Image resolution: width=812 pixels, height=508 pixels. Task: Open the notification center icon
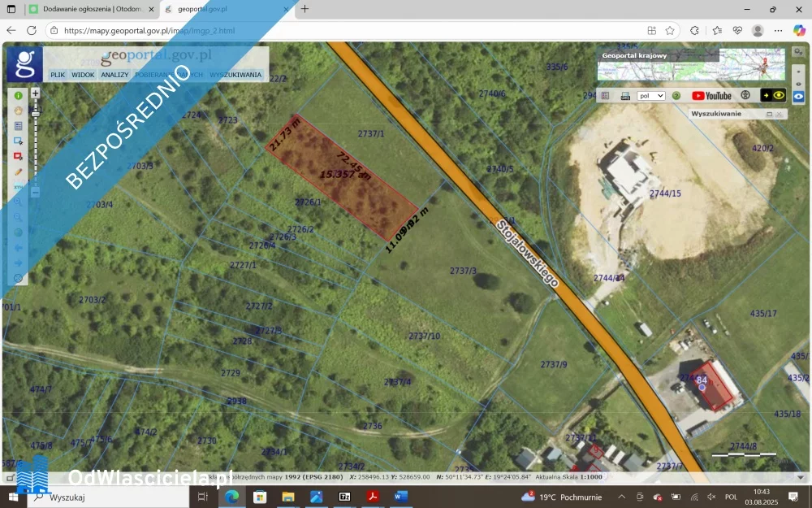click(x=793, y=497)
